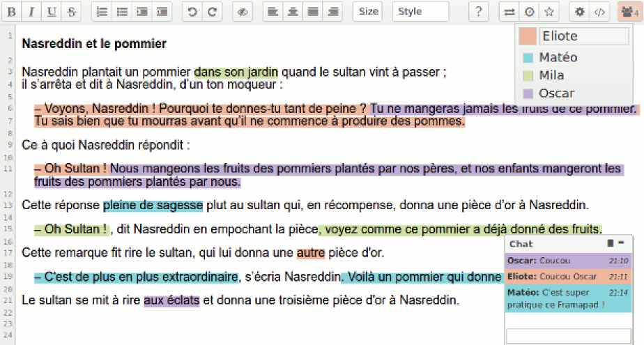Click the title Nasreddin et le pommier
Image resolution: width=644 pixels, height=345 pixels.
pyautogui.click(x=94, y=43)
